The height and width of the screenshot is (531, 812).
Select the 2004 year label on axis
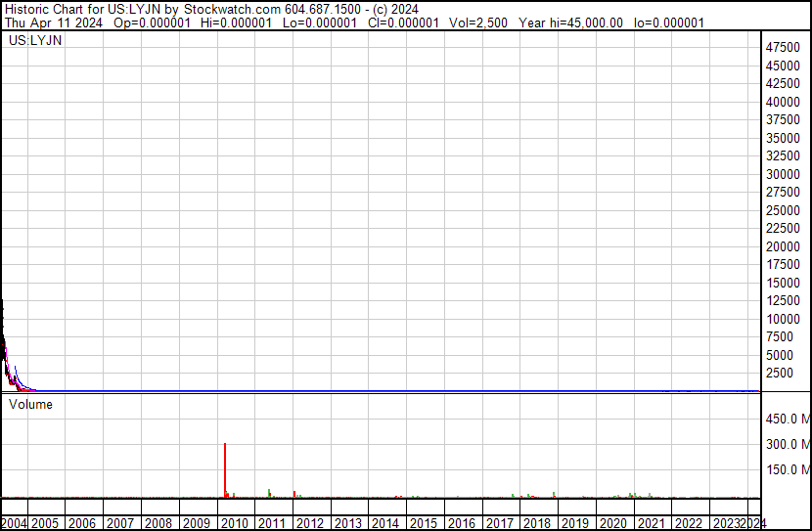(14, 523)
